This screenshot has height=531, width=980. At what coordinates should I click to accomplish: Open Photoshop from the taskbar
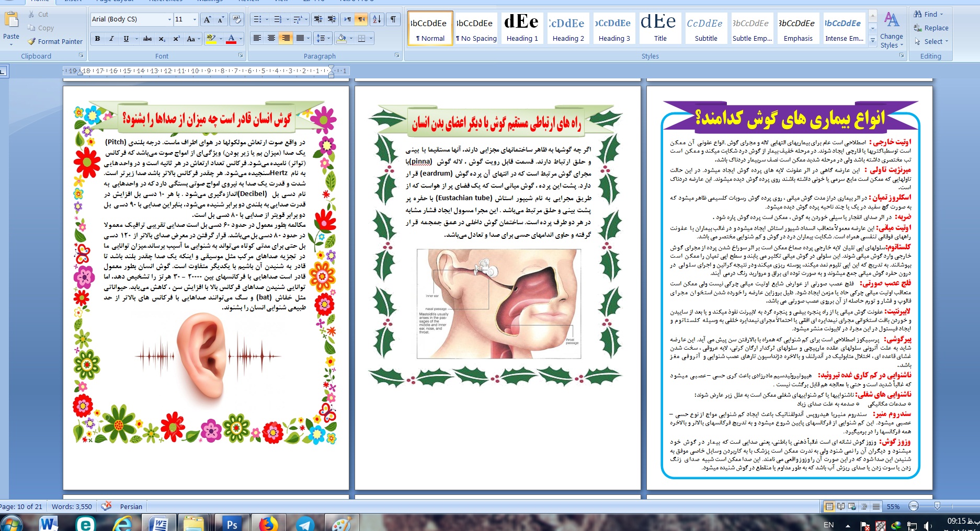[x=232, y=524]
